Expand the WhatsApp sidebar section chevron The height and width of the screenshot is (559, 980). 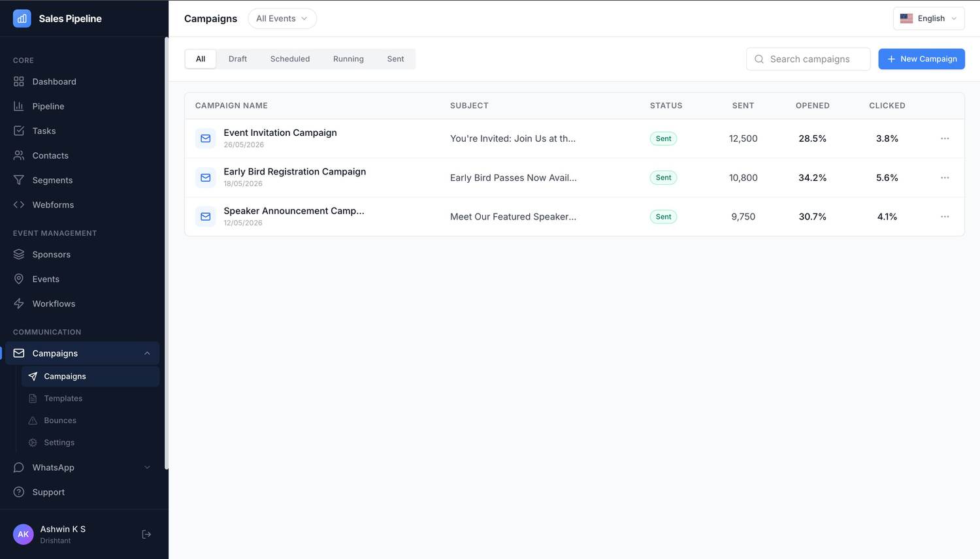[147, 468]
